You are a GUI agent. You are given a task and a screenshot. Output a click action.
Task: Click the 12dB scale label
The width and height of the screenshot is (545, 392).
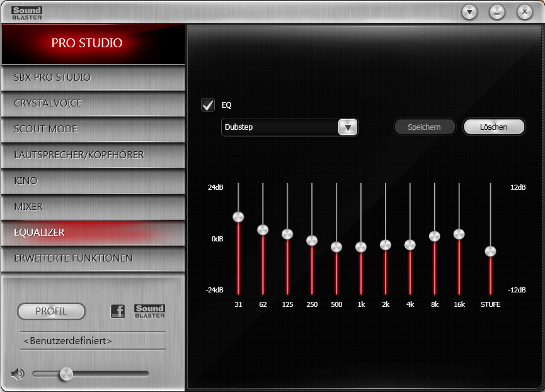point(518,187)
